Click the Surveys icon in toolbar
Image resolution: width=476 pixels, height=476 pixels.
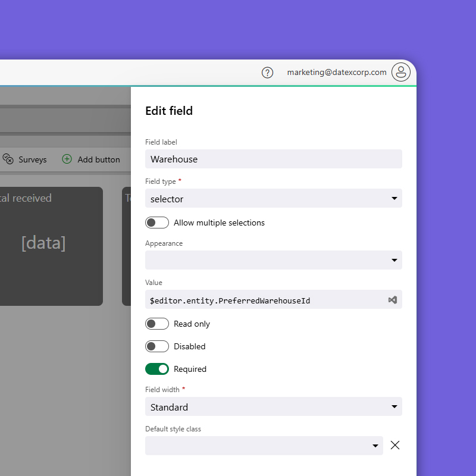click(x=8, y=159)
